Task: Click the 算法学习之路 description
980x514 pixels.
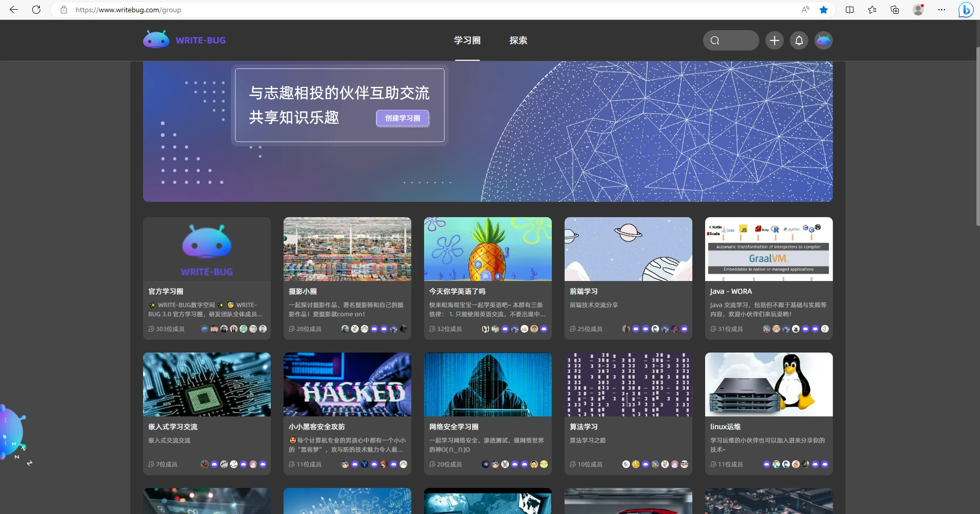Action: coord(588,440)
